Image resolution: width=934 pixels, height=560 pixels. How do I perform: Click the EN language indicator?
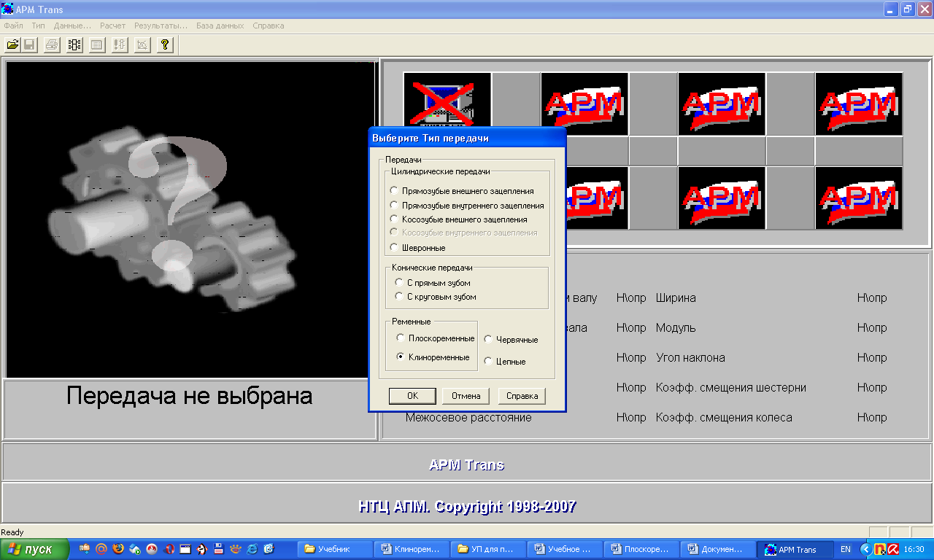pos(846,549)
